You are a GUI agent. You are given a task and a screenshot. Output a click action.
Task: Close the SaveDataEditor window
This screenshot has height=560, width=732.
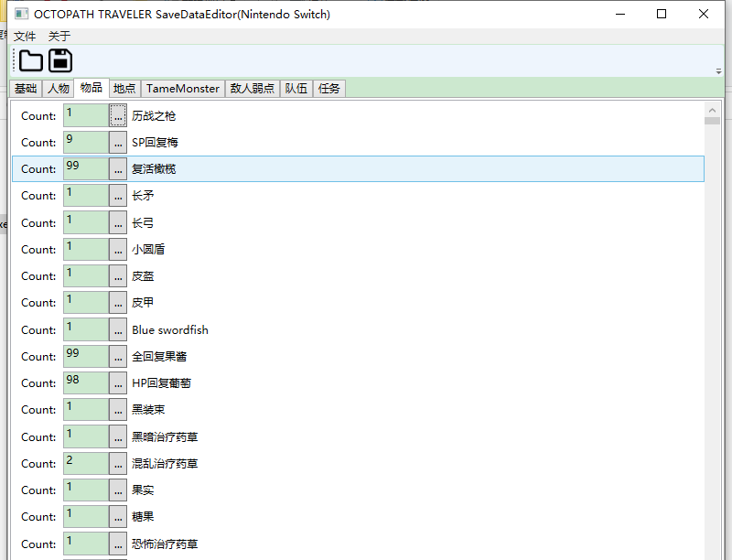[704, 14]
